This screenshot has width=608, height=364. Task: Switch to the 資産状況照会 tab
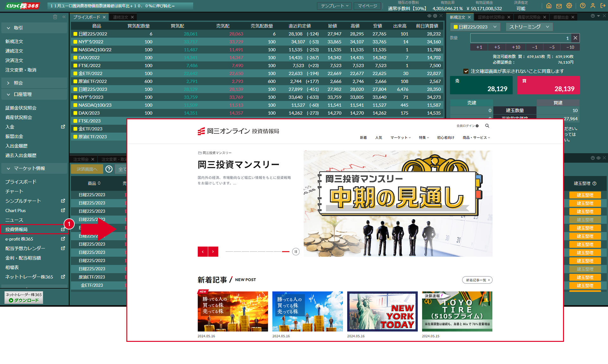(529, 17)
